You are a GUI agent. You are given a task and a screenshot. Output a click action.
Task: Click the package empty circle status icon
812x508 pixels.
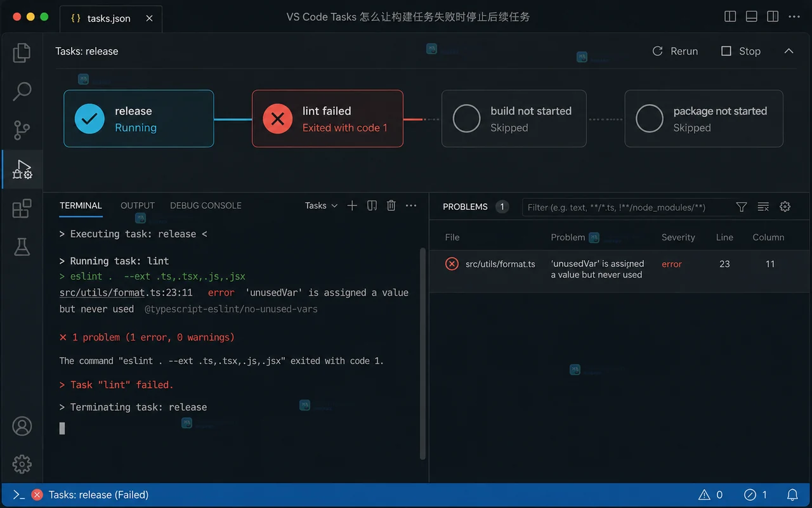click(649, 119)
